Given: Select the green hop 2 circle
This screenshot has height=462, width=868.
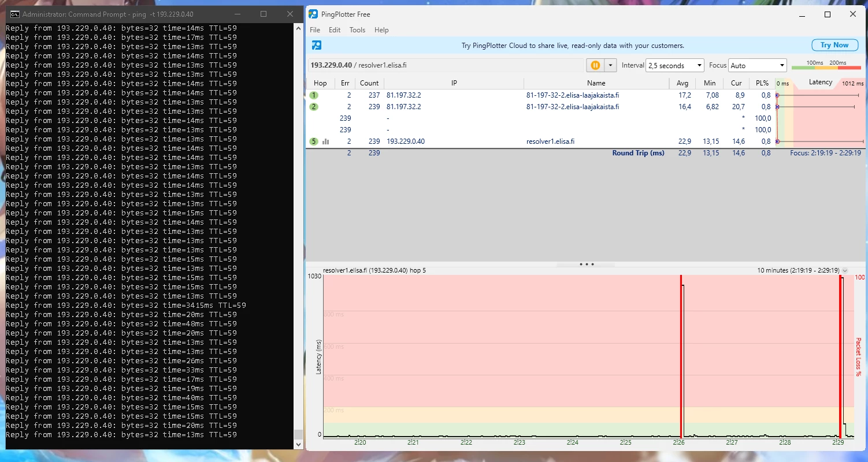Looking at the screenshot, I should [314, 107].
